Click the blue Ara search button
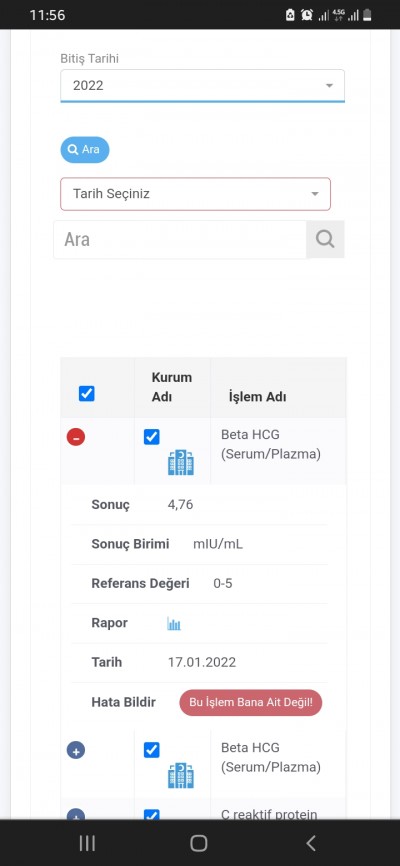Image resolution: width=400 pixels, height=866 pixels. click(x=85, y=150)
